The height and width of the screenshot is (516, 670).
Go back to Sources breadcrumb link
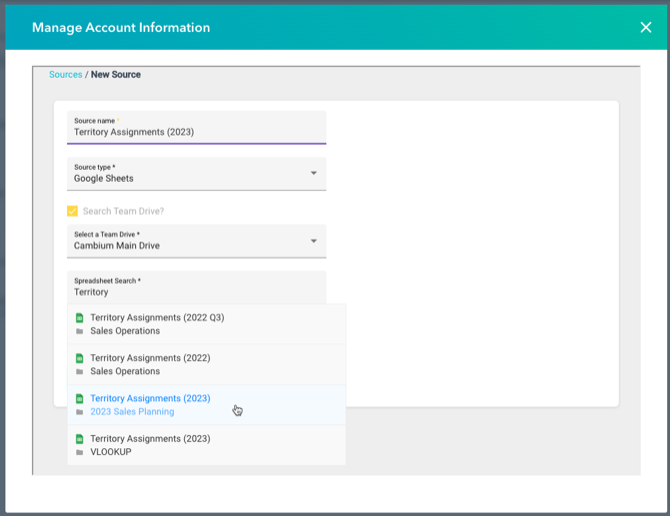coord(65,74)
